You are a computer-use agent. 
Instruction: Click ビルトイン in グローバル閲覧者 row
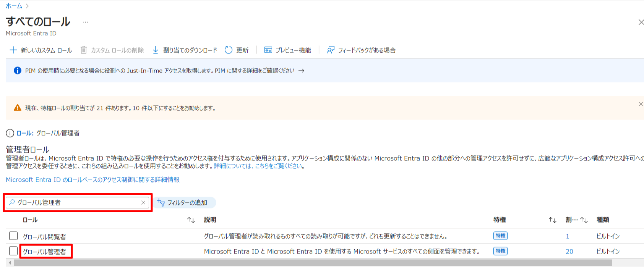point(608,236)
